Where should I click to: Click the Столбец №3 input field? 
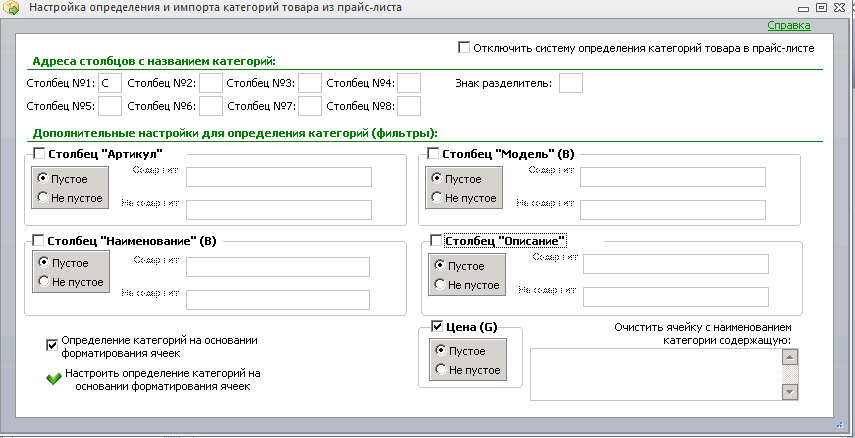[310, 83]
